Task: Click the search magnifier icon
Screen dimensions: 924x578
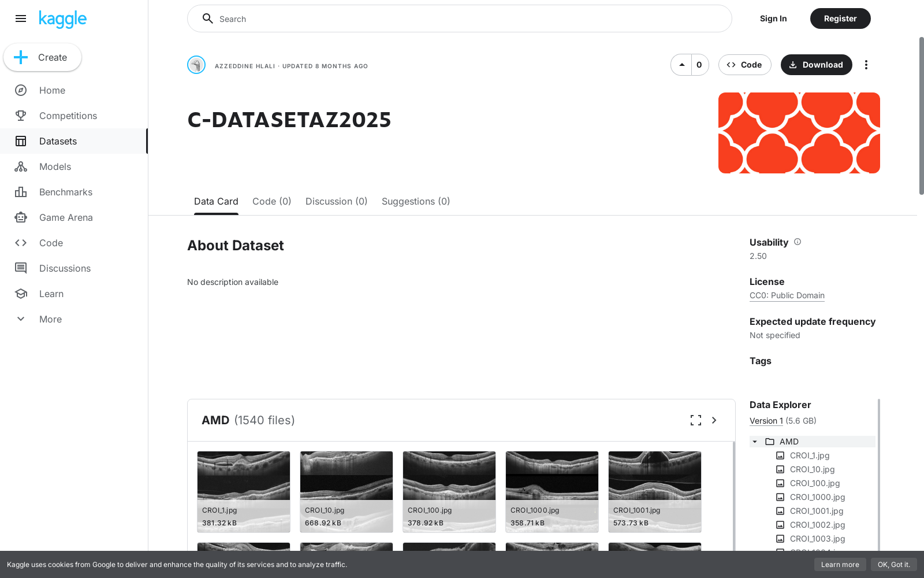Action: [208, 18]
